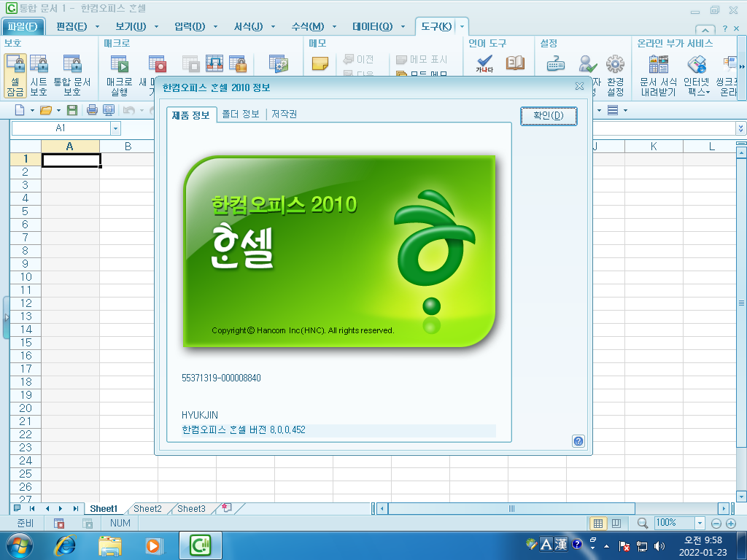Viewport: 747px width, 560px height.
Task: Click the 셀 잠금 cell lock icon
Action: (15, 75)
